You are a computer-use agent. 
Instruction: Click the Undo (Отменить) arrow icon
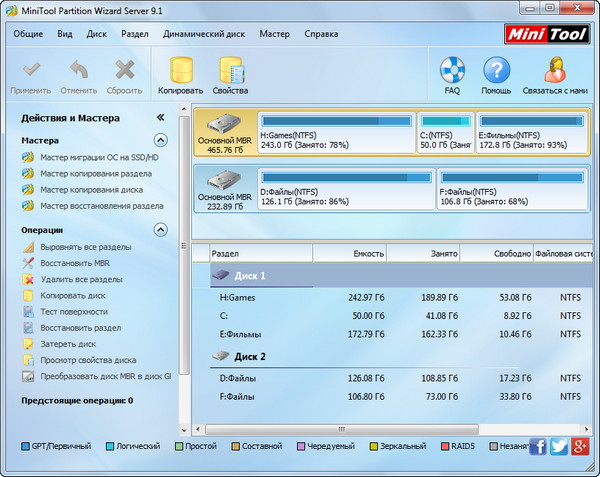pos(79,70)
